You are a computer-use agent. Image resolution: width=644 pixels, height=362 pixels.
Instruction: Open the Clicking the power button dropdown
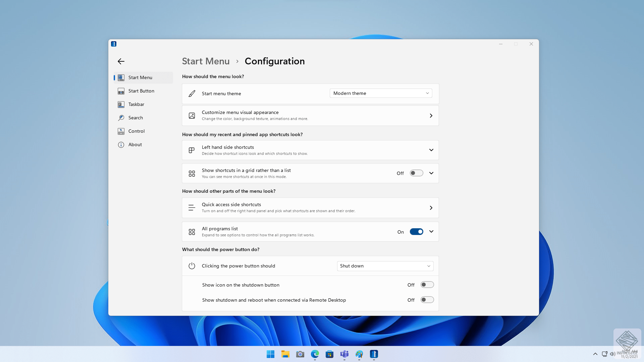tap(384, 266)
